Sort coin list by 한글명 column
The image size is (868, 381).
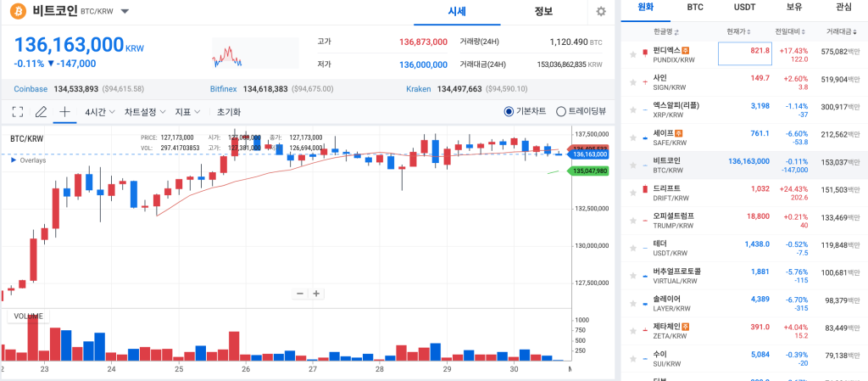[666, 31]
